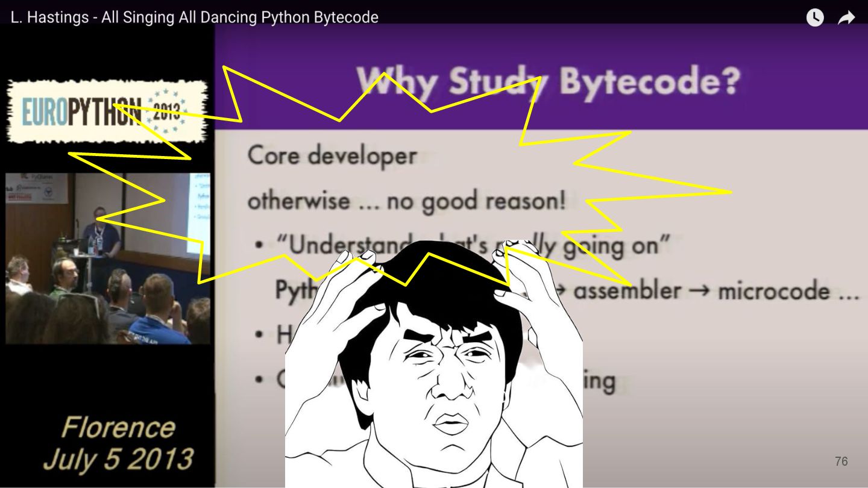This screenshot has width=868, height=488.
Task: Click the speaker camera inset video
Action: pyautogui.click(x=108, y=258)
